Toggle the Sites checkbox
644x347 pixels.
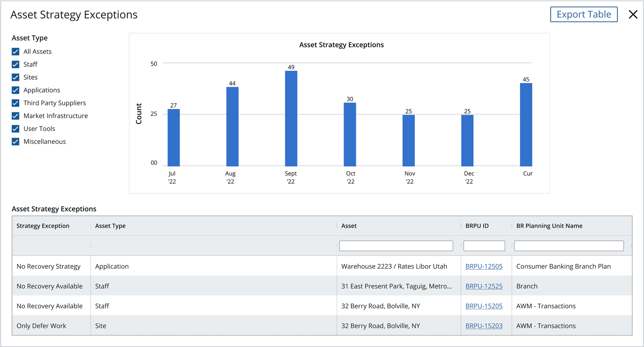click(15, 77)
